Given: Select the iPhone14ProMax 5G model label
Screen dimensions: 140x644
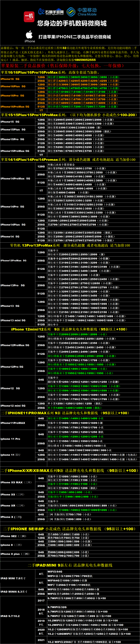Looking at the screenshot, I should coord(15,178).
